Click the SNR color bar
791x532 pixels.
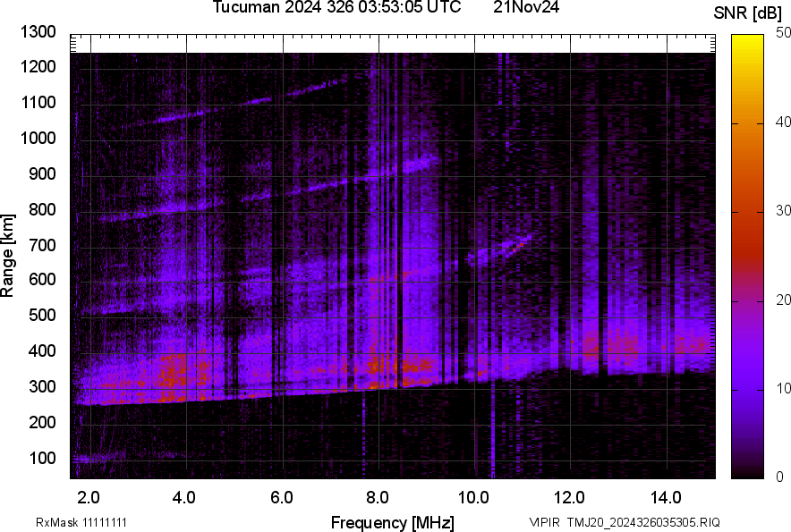[x=747, y=257]
